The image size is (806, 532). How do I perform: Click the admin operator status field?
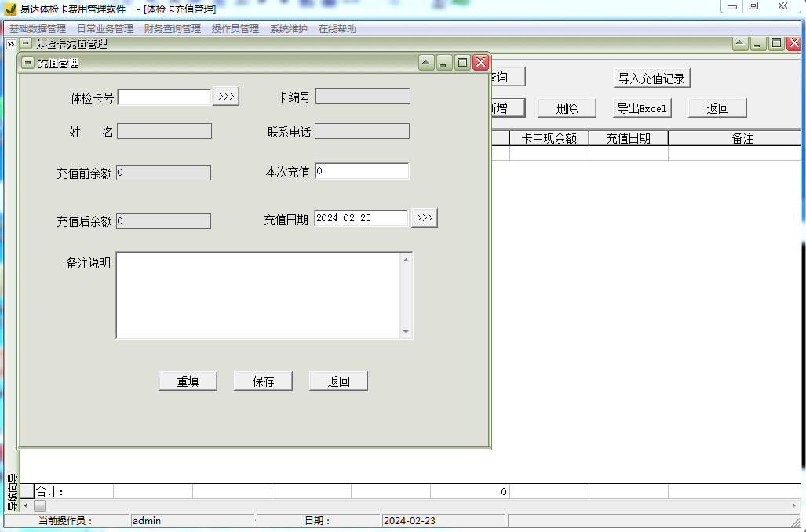pyautogui.click(x=193, y=521)
